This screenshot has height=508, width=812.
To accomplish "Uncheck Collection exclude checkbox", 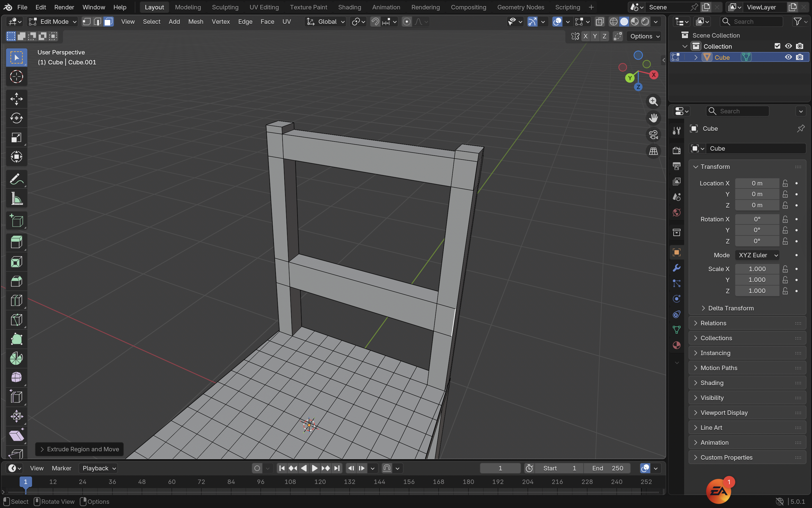I will (777, 46).
